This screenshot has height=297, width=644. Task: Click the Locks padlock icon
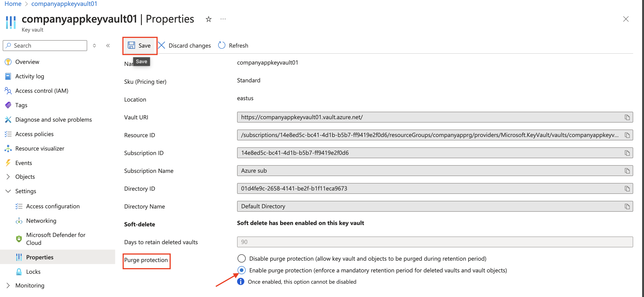click(19, 271)
